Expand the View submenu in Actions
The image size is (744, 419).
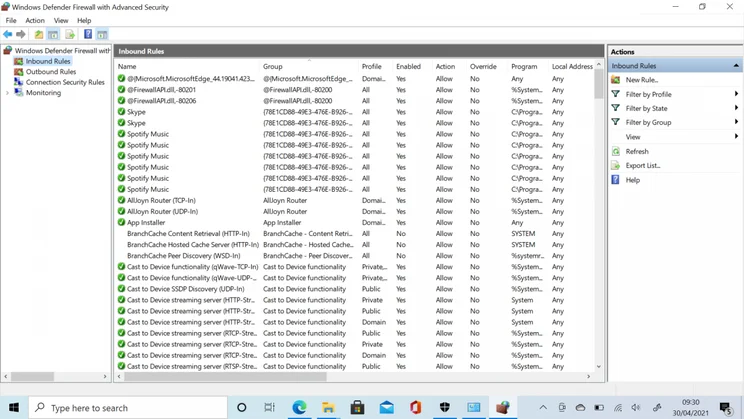[633, 137]
